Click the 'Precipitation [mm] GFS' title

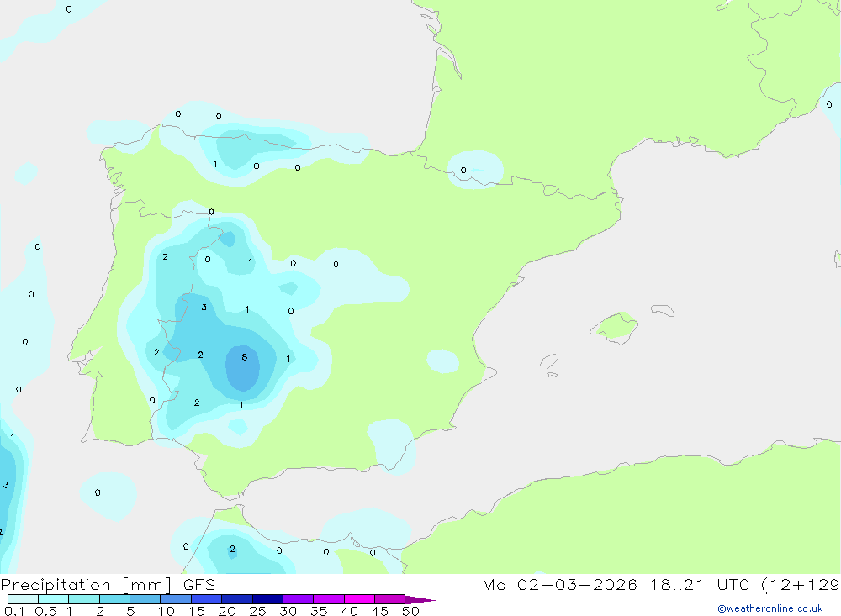(108, 585)
